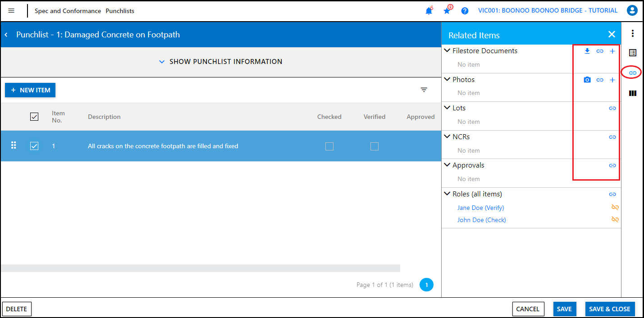Link a role in Roles (all items)
Screen dimensions: 644x318
point(612,194)
